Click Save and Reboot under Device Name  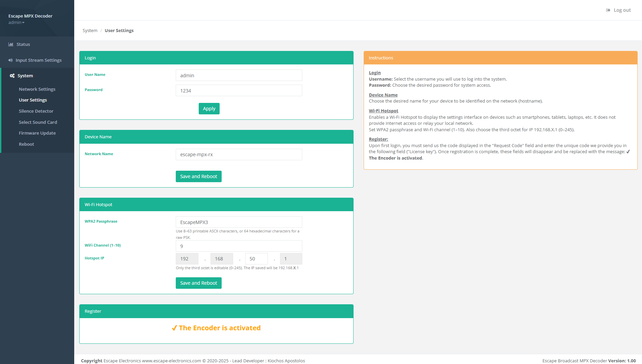pyautogui.click(x=198, y=176)
